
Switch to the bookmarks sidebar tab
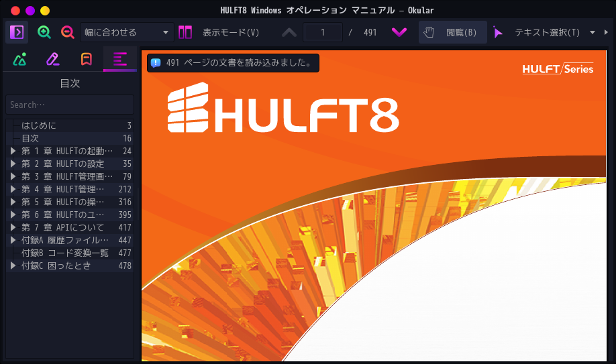(87, 59)
